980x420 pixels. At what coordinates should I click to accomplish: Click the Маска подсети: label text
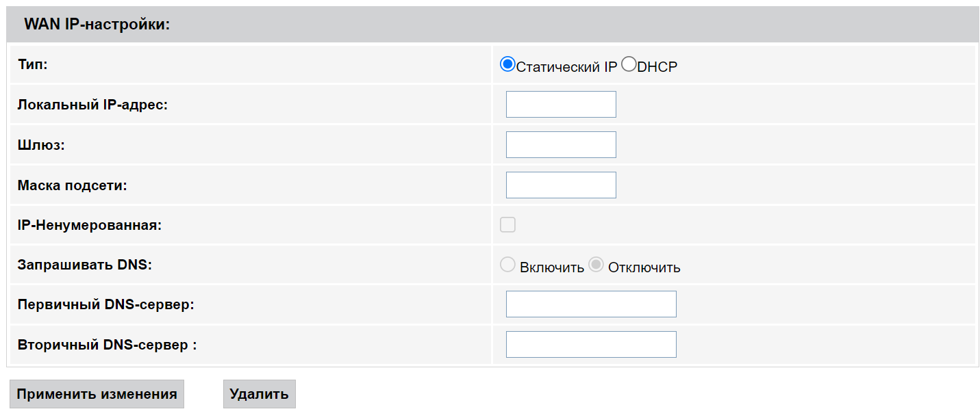73,185
